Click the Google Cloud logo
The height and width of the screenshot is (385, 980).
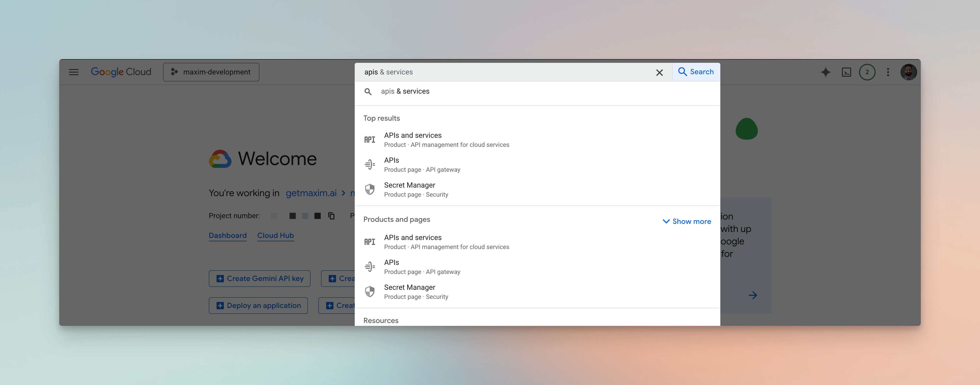point(121,72)
